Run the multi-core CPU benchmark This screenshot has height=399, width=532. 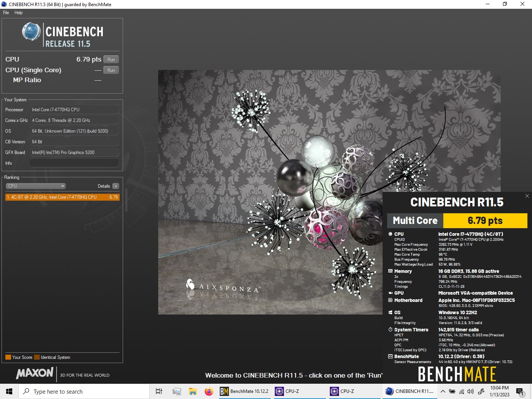tap(111, 59)
